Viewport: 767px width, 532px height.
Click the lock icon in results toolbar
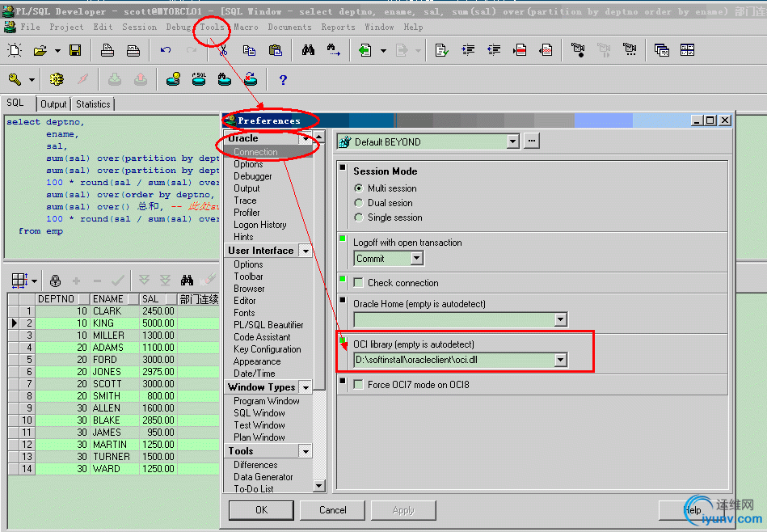pos(55,281)
